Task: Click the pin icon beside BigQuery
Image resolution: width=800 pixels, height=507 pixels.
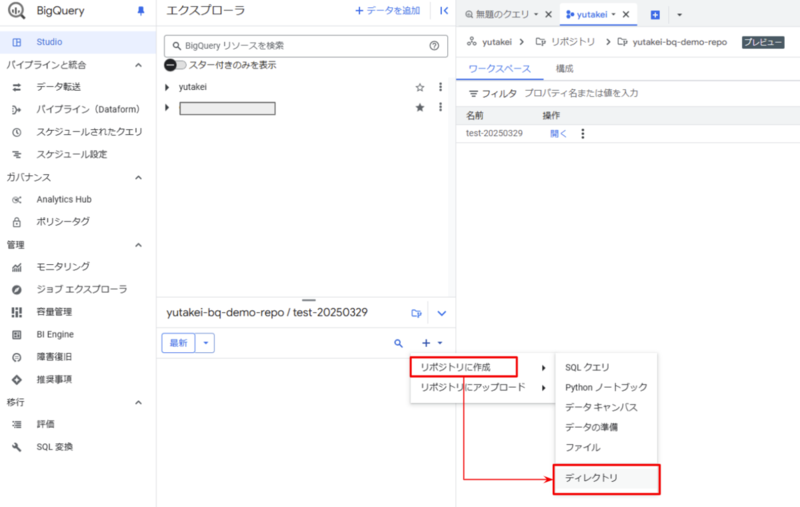Action: (141, 11)
